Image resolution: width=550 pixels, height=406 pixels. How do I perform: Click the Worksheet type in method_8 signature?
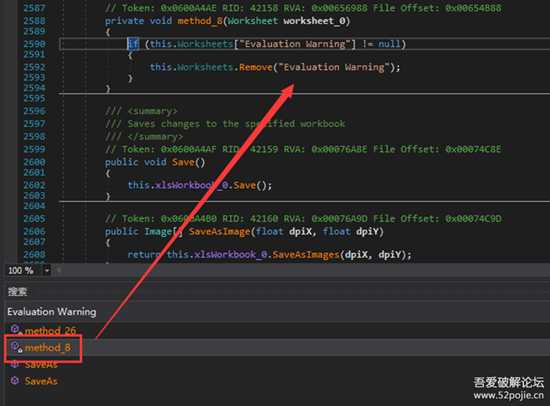click(x=253, y=21)
